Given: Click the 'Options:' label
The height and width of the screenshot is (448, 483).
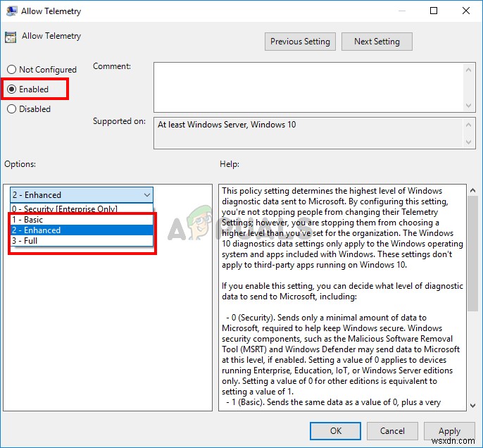Looking at the screenshot, I should pos(20,164).
